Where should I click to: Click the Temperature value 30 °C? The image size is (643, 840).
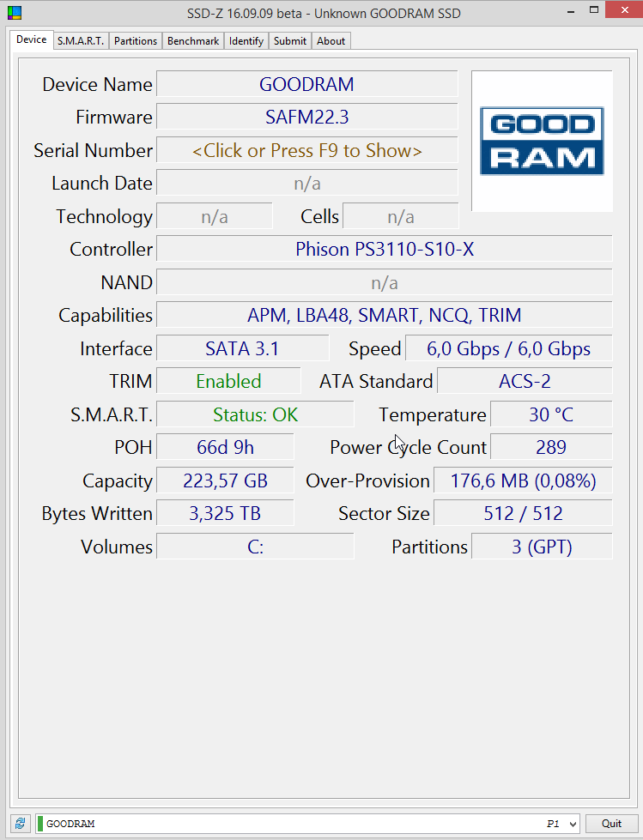tap(551, 414)
